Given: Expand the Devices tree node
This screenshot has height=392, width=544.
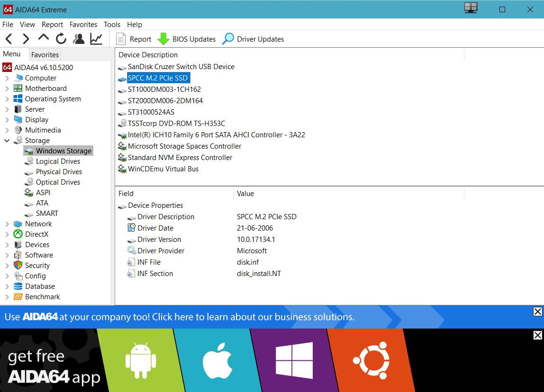Looking at the screenshot, I should pyautogui.click(x=7, y=245).
